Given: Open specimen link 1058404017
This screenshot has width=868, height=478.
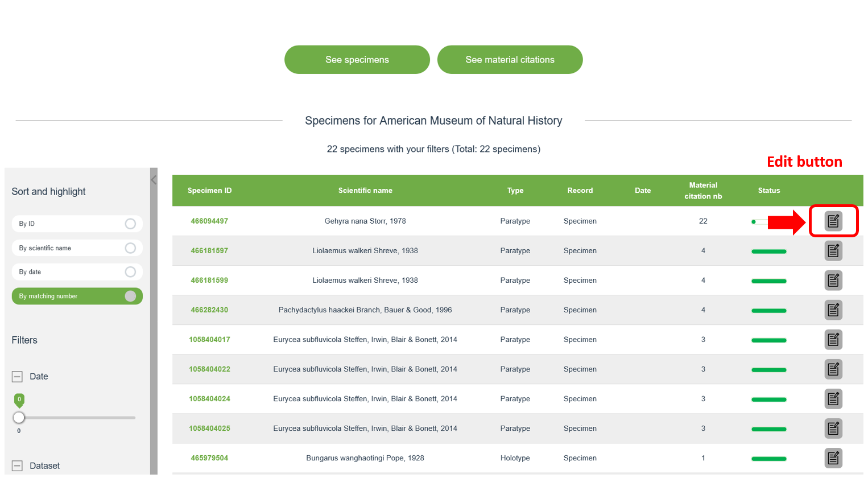Looking at the screenshot, I should [x=209, y=339].
